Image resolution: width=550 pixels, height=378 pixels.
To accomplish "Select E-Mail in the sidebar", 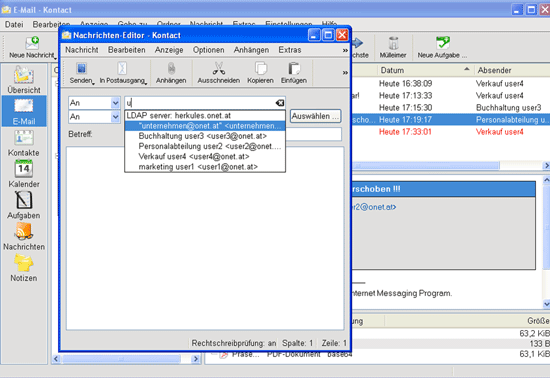I will pyautogui.click(x=24, y=111).
